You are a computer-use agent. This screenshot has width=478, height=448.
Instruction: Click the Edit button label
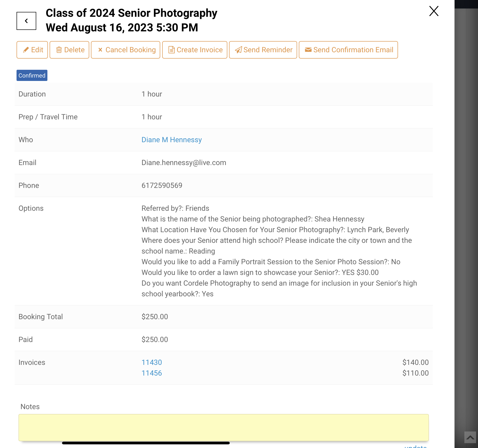point(37,50)
